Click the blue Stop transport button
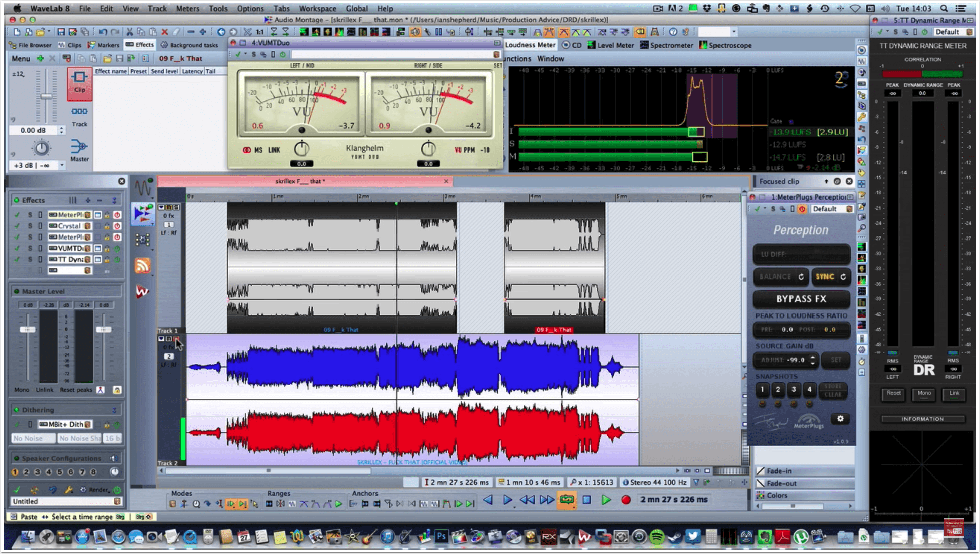 point(586,500)
